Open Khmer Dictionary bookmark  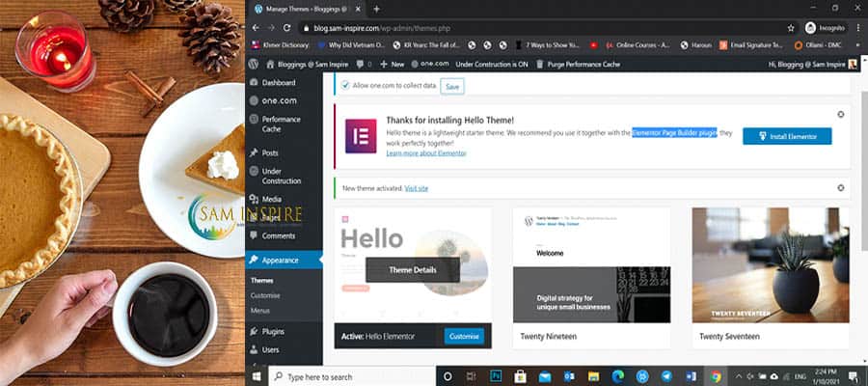280,45
